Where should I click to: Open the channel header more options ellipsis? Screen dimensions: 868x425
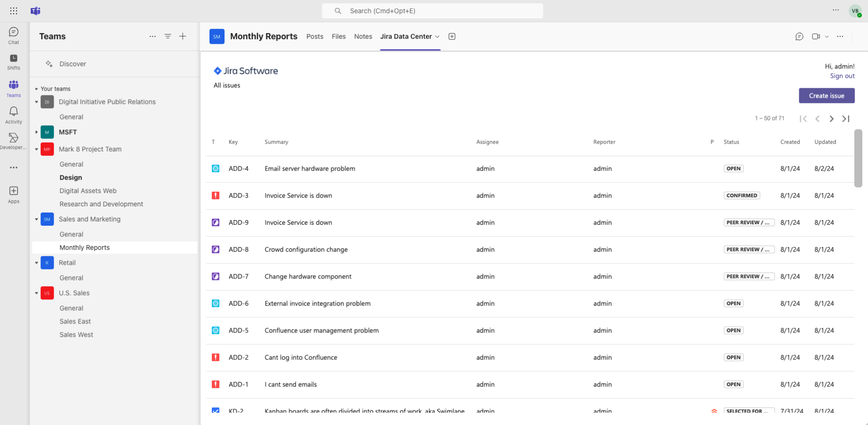(840, 36)
